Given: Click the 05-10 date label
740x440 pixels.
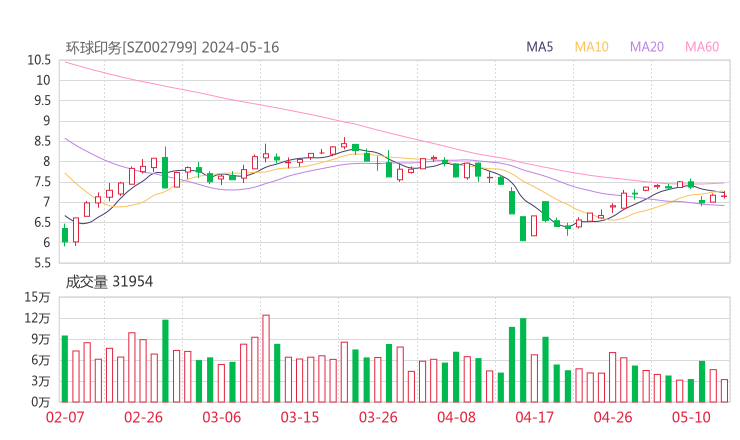Looking at the screenshot, I should tap(691, 417).
